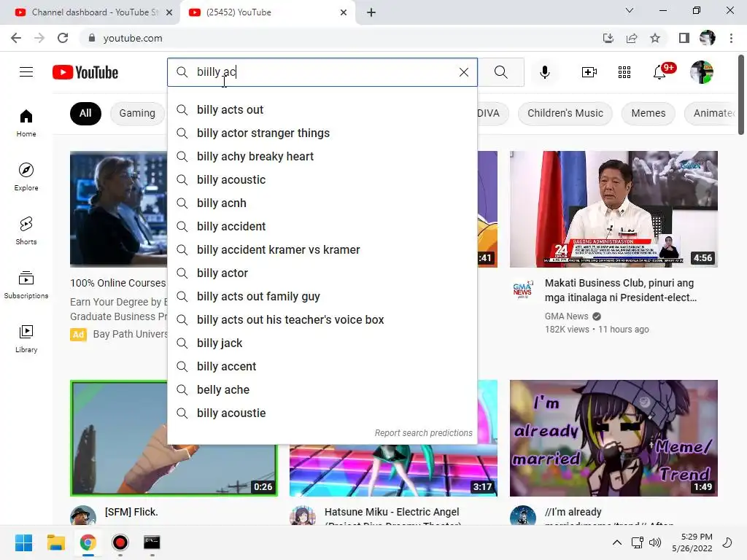Open GMA News channel name link
The image size is (747, 560).
tap(566, 316)
